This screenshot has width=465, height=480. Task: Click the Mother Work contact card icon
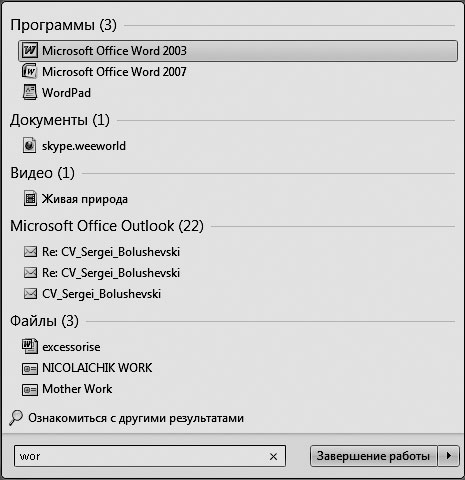(x=30, y=389)
